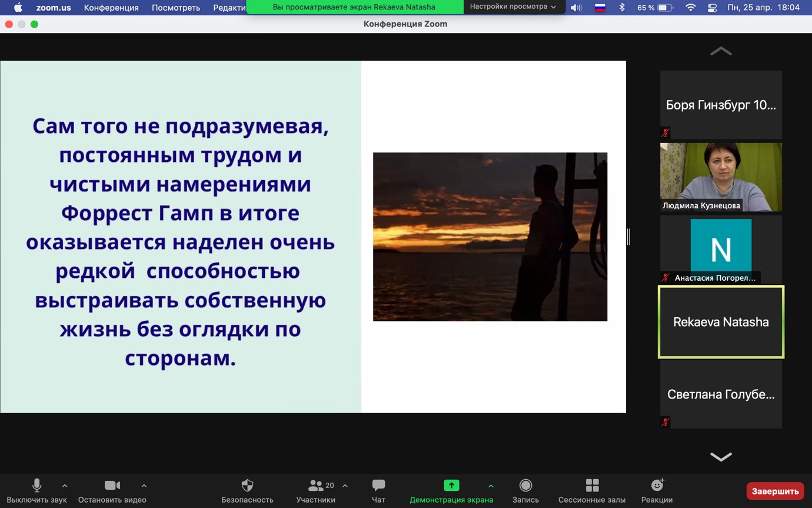The height and width of the screenshot is (508, 812).
Task: Select Rekaeva Natasha highlighted tile
Action: tap(721, 322)
